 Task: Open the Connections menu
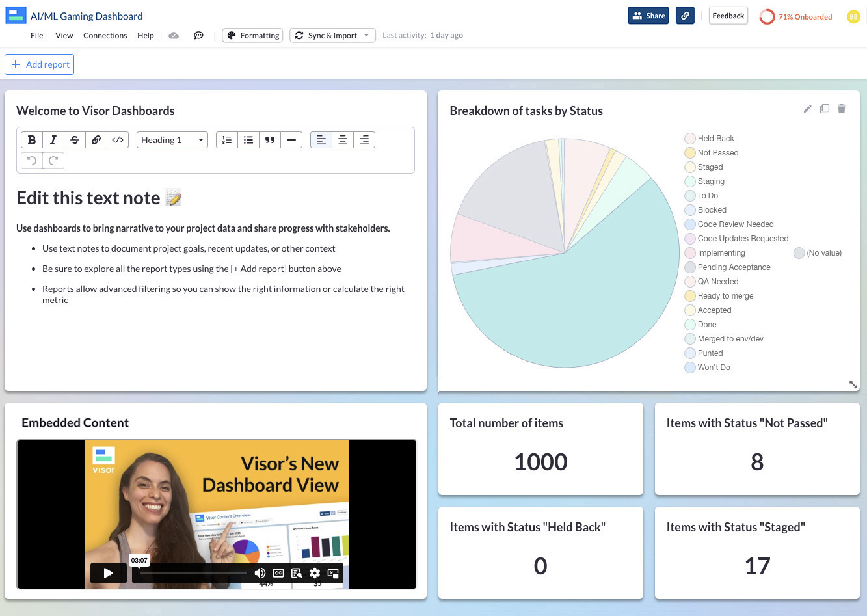coord(105,36)
